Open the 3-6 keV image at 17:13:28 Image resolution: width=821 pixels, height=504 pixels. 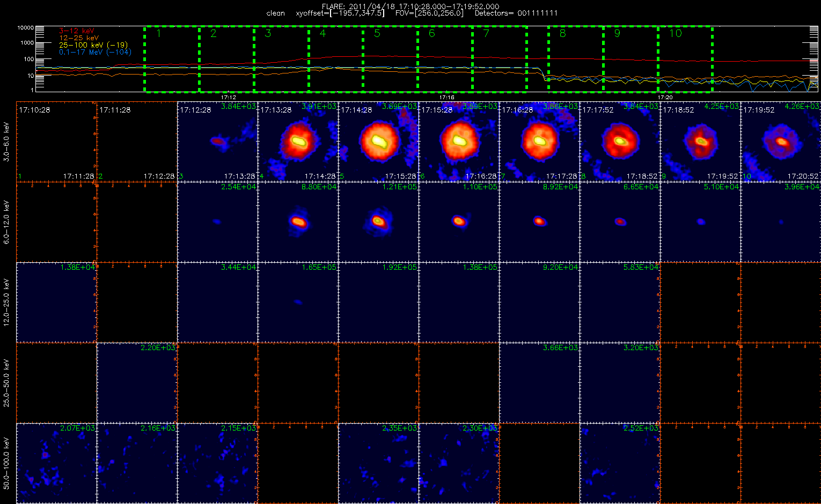[298, 141]
